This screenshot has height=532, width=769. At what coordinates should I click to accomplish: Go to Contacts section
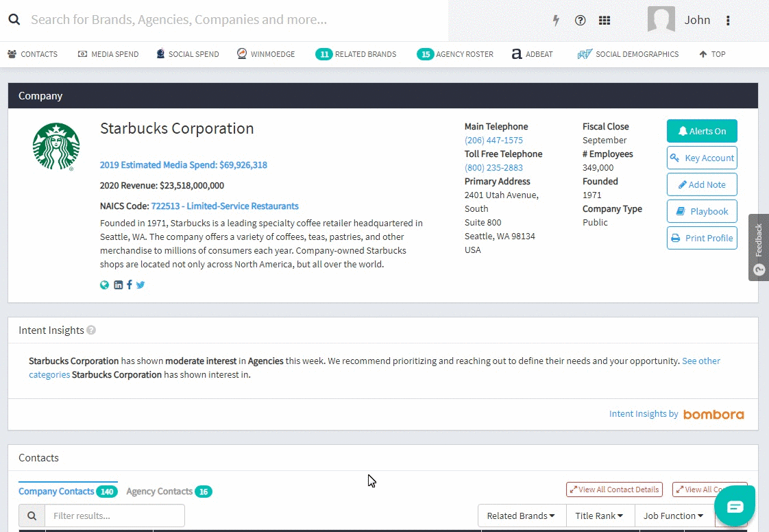(x=32, y=54)
